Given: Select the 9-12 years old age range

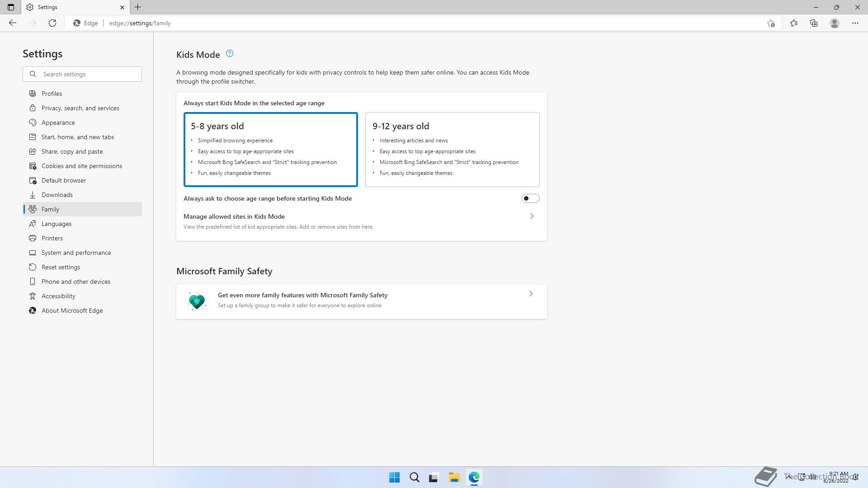Looking at the screenshot, I should coord(453,149).
